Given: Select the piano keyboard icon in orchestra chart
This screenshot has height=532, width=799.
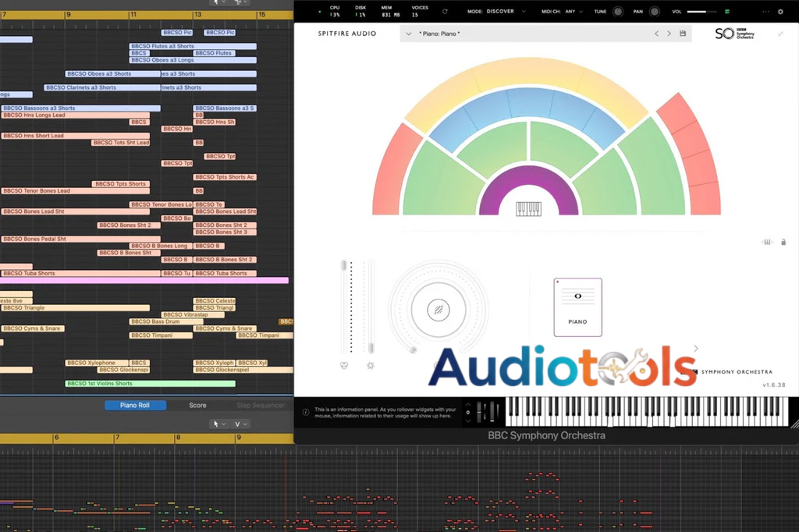Looking at the screenshot, I should 528,209.
